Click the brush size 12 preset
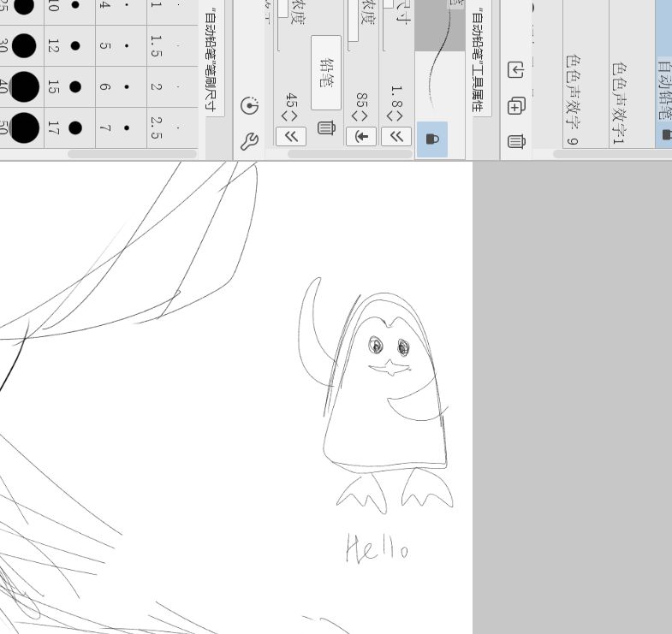This screenshot has height=634, width=672. (x=70, y=45)
